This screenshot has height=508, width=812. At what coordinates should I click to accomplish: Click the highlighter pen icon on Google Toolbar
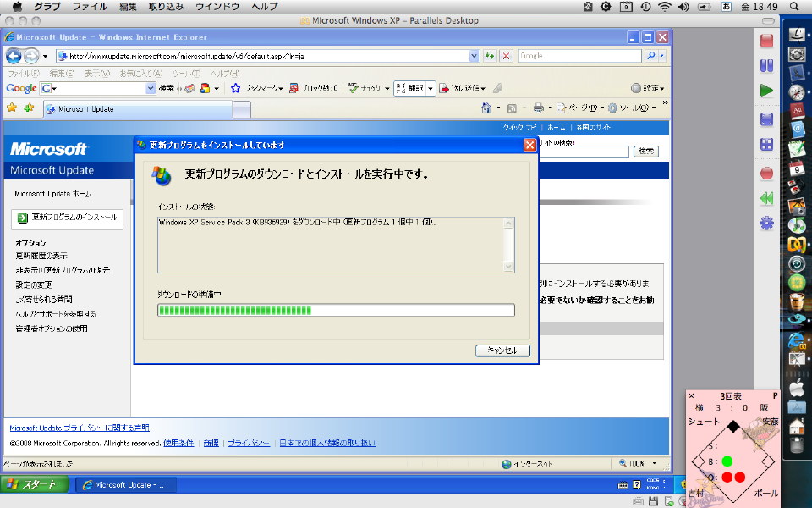click(x=497, y=88)
